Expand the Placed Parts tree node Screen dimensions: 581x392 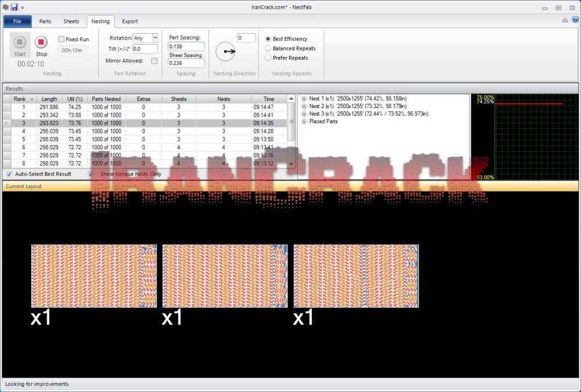click(304, 121)
